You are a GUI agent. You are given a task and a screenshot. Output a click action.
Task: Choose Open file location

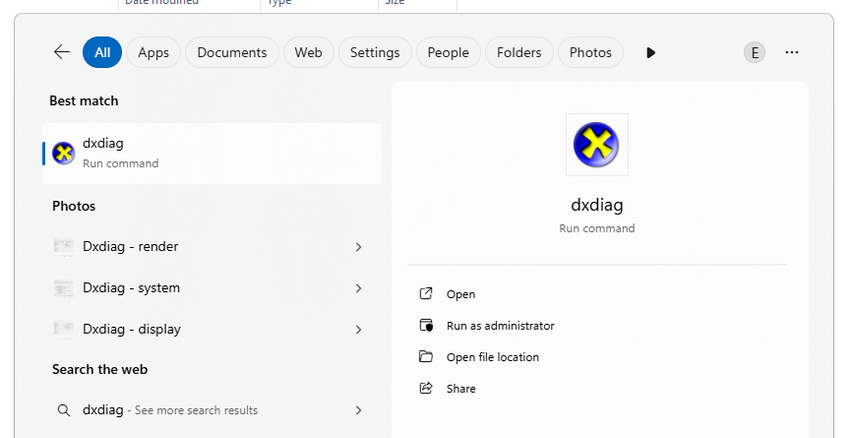493,357
